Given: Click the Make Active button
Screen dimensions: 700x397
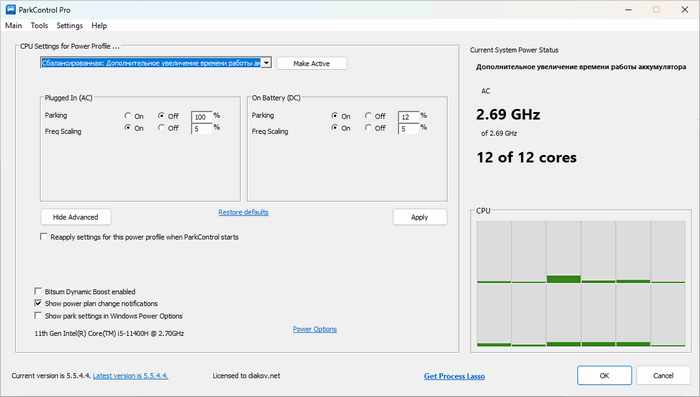Looking at the screenshot, I should [312, 63].
